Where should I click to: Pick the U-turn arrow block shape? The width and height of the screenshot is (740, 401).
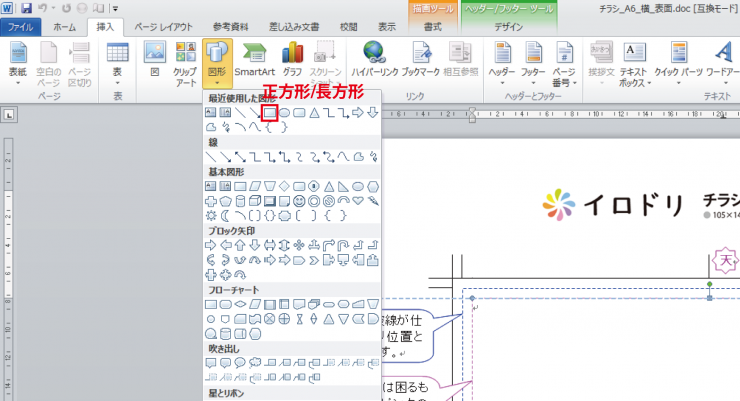tap(343, 245)
